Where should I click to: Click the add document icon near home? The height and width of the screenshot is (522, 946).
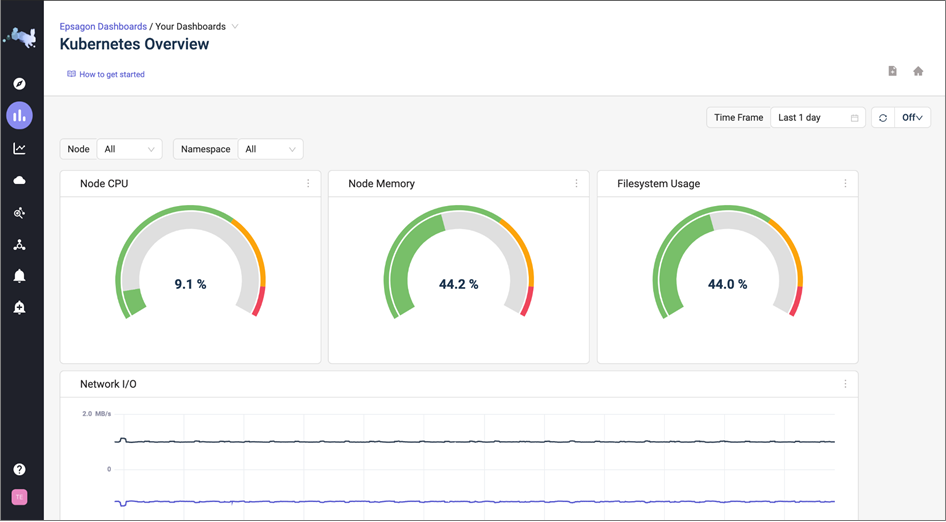[892, 71]
